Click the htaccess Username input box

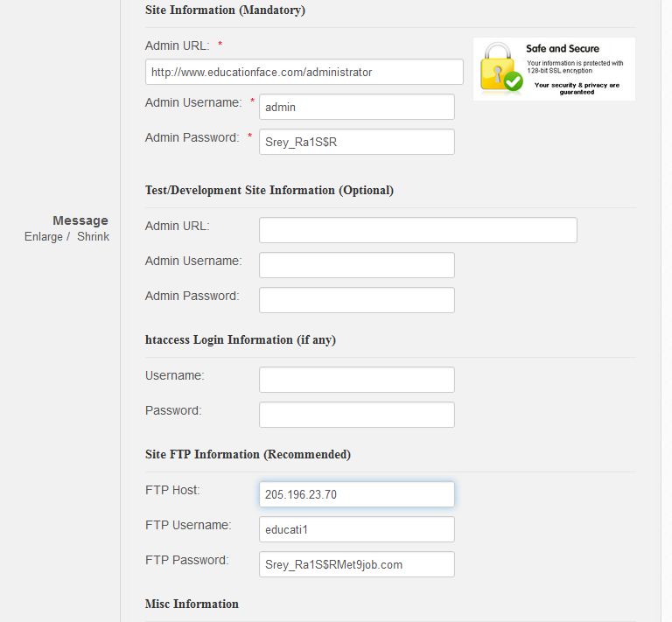(x=356, y=380)
